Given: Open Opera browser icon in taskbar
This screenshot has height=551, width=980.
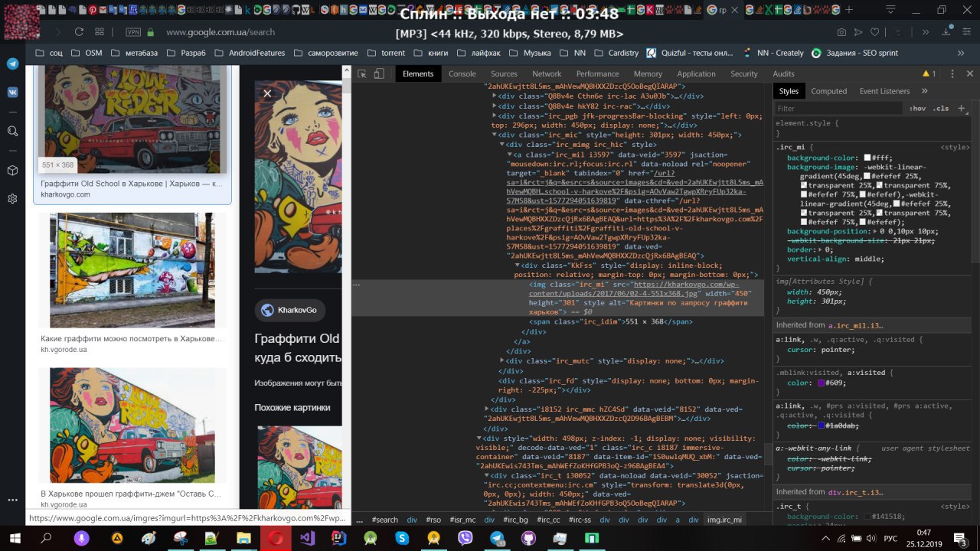Looking at the screenshot, I should (x=275, y=538).
